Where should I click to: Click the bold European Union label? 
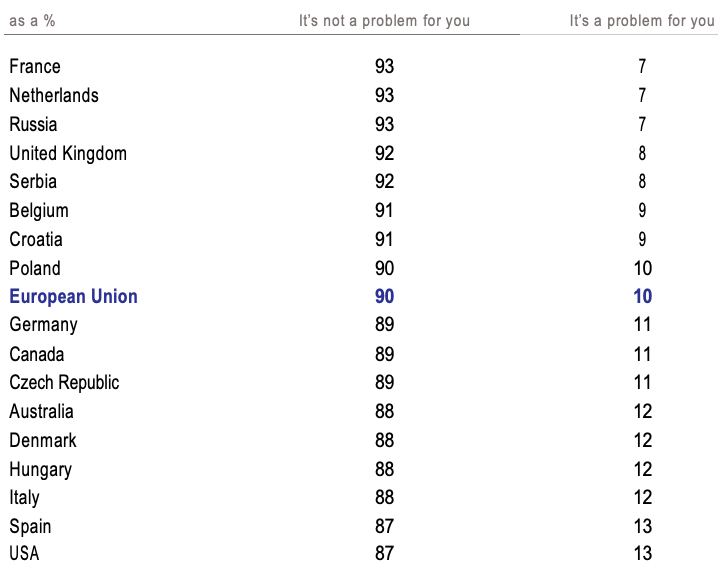[73, 297]
